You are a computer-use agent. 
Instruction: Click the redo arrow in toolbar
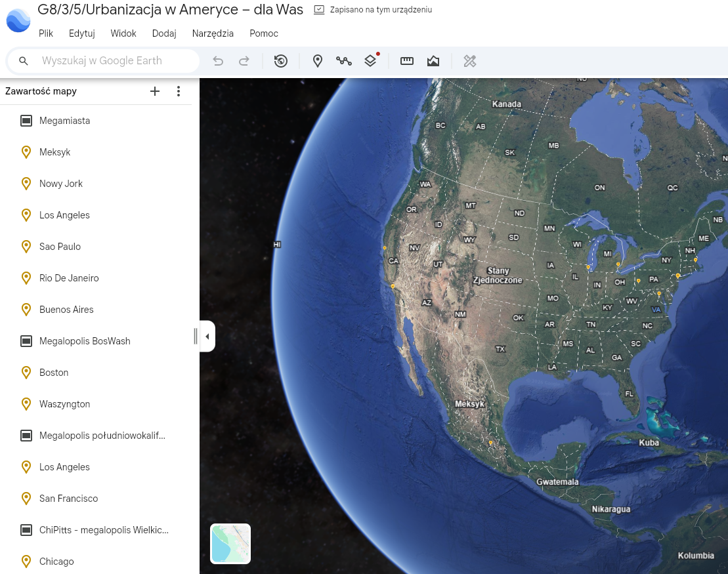pos(244,61)
